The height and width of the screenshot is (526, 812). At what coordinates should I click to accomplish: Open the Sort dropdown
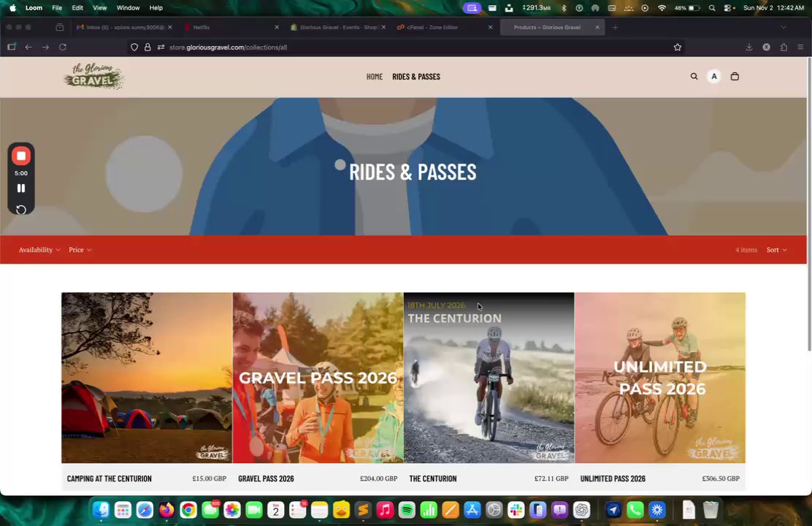776,250
